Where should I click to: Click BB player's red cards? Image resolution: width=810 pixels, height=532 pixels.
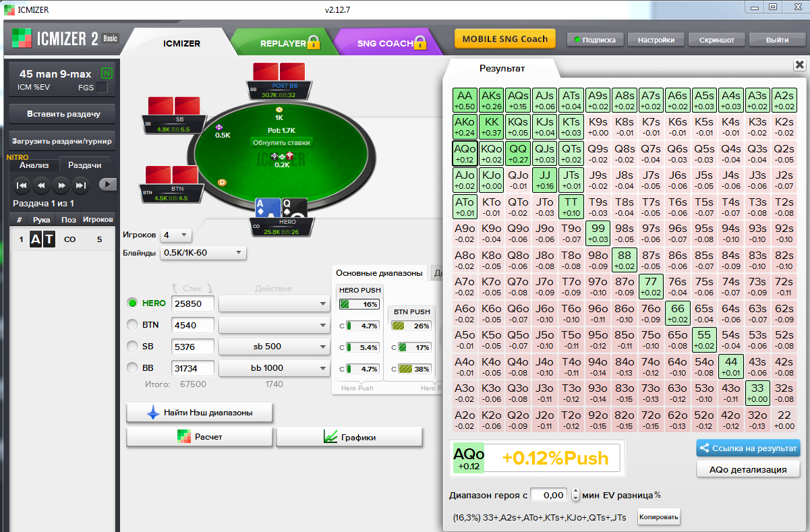[x=279, y=71]
